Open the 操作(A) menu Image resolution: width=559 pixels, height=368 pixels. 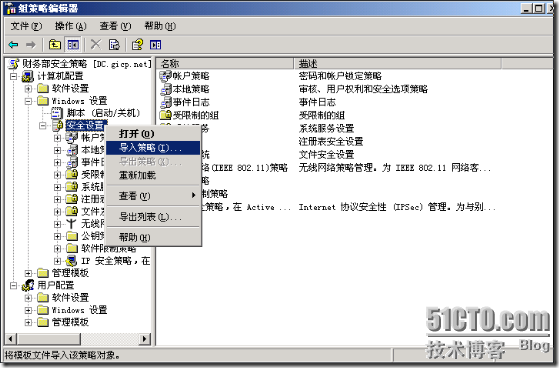click(x=71, y=26)
